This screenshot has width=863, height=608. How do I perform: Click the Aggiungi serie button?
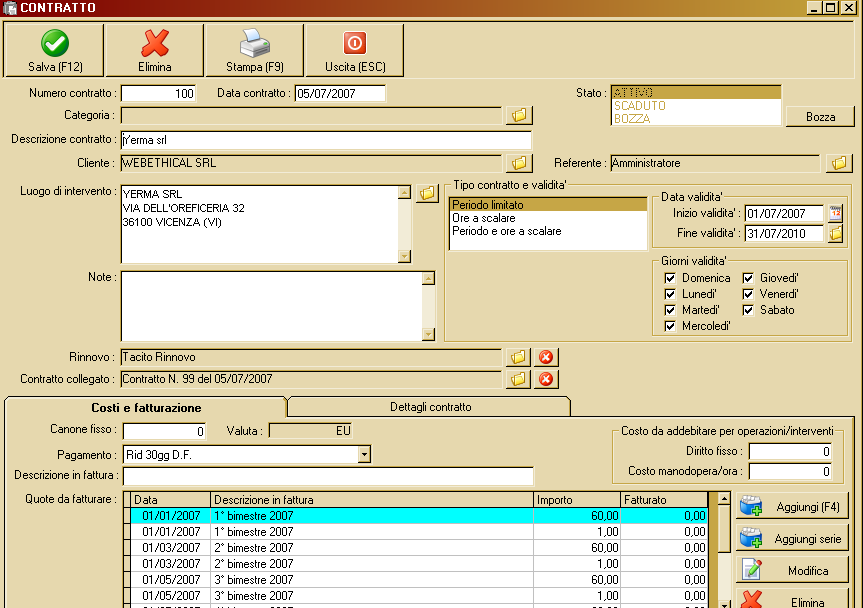[x=792, y=538]
